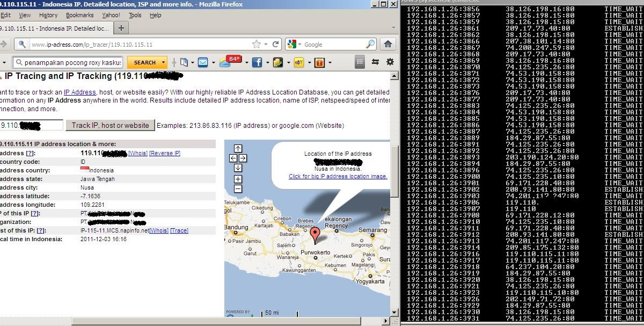
Task: Open the mail icon dropdown arrow
Action: coord(213,63)
